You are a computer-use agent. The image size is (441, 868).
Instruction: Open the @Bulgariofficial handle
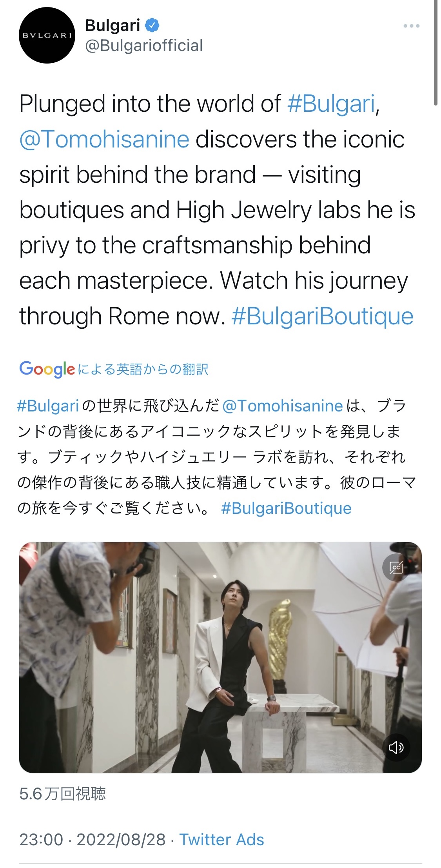pos(144,45)
